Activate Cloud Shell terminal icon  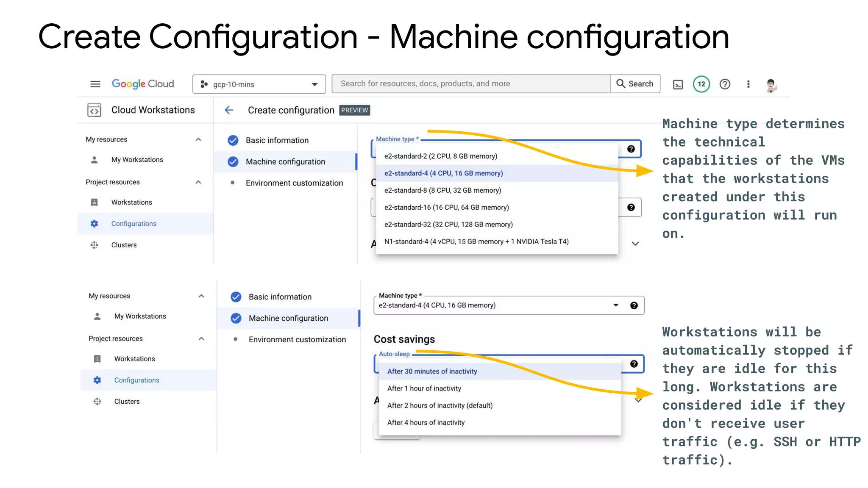coord(678,84)
